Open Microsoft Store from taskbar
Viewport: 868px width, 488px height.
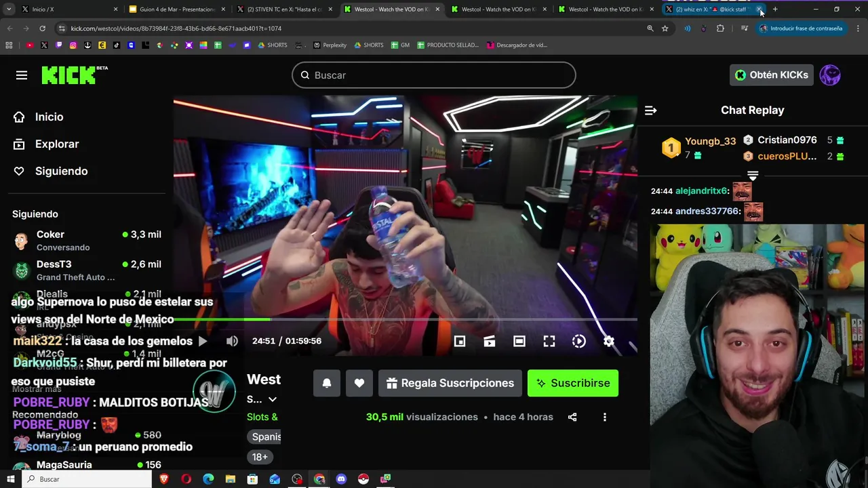pos(252,479)
